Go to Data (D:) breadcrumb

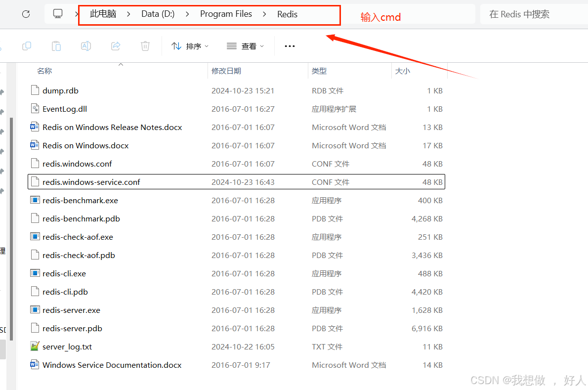pyautogui.click(x=158, y=14)
